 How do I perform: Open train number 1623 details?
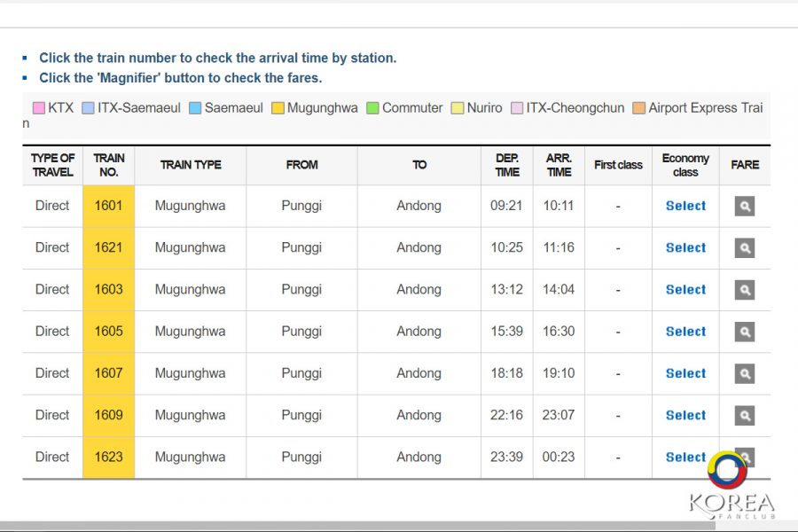[x=108, y=458]
